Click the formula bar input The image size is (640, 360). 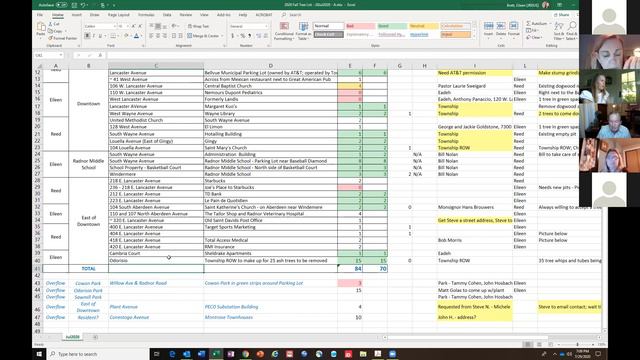tap(343, 55)
